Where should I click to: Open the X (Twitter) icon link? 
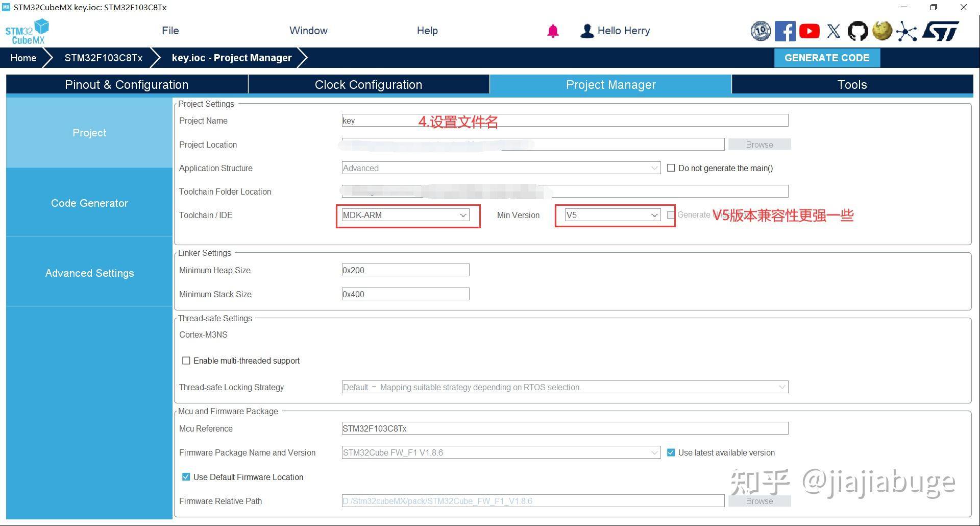(834, 31)
